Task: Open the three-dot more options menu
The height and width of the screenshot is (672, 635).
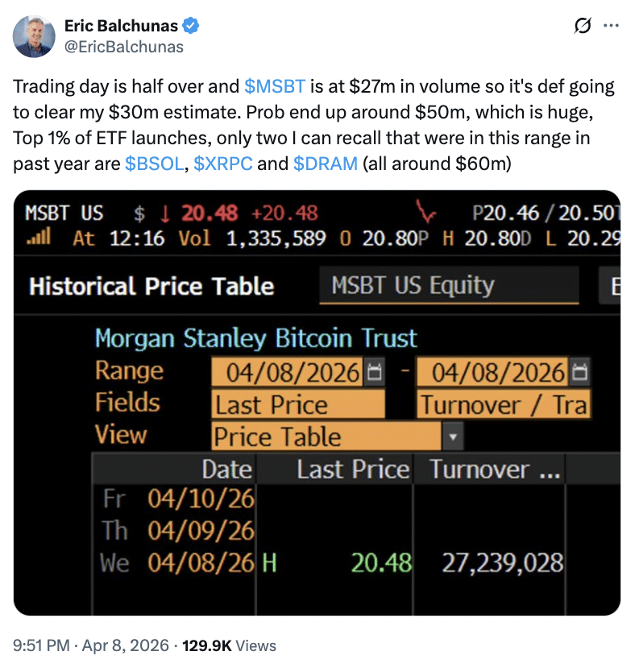Action: tap(612, 27)
